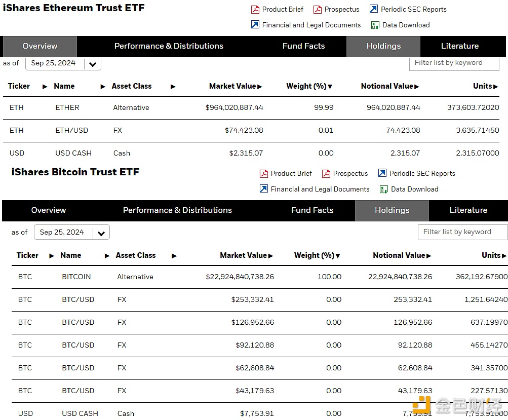
Task: Click Bitcoin Data Download link
Action: (x=415, y=189)
